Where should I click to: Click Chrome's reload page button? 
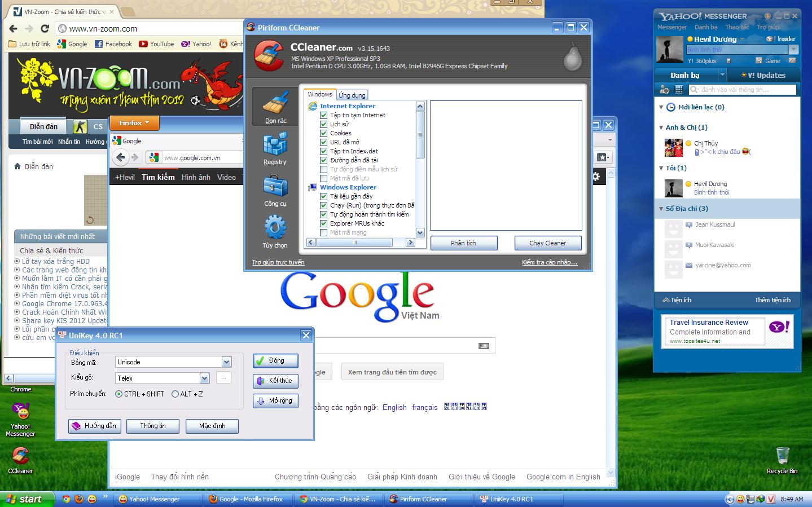point(45,29)
